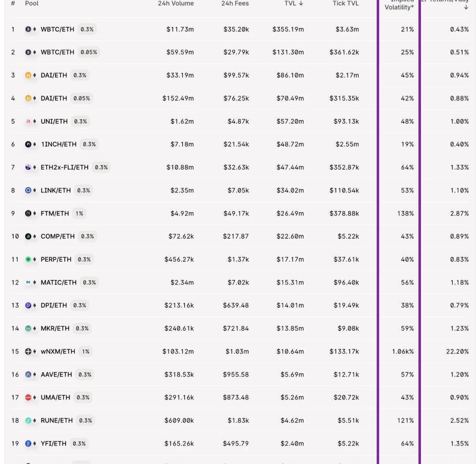Screen dimensions: 476x464
Task: Sort by Tick TVL column header
Action: (x=346, y=4)
